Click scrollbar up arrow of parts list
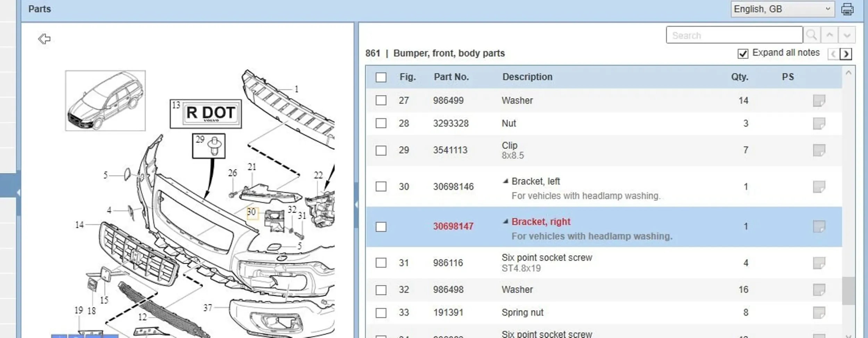Image resolution: width=868 pixels, height=338 pixels. pyautogui.click(x=849, y=73)
